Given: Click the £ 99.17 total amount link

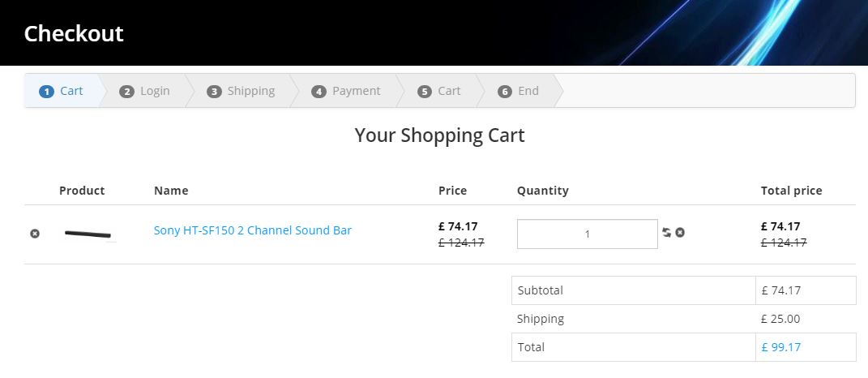Looking at the screenshot, I should pyautogui.click(x=781, y=347).
